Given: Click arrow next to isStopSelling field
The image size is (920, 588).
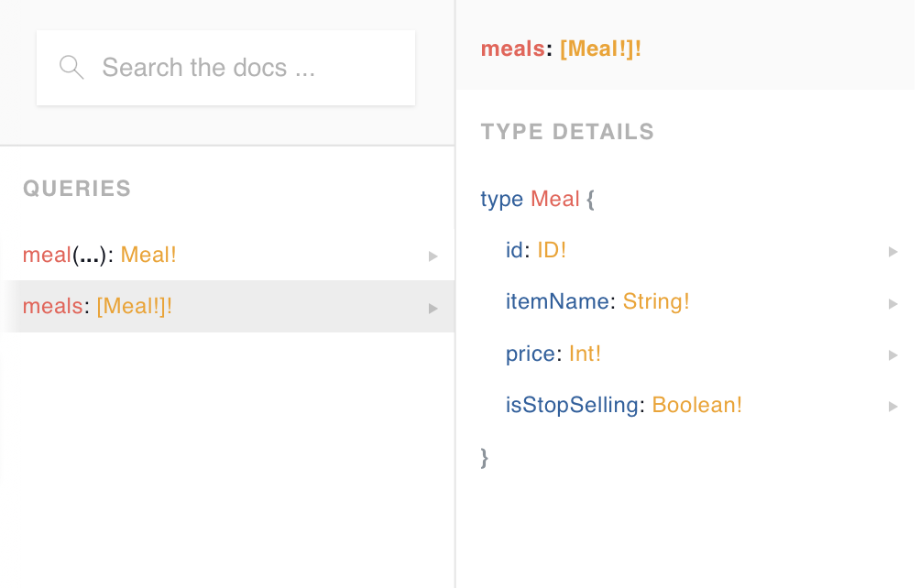Looking at the screenshot, I should pyautogui.click(x=893, y=406).
